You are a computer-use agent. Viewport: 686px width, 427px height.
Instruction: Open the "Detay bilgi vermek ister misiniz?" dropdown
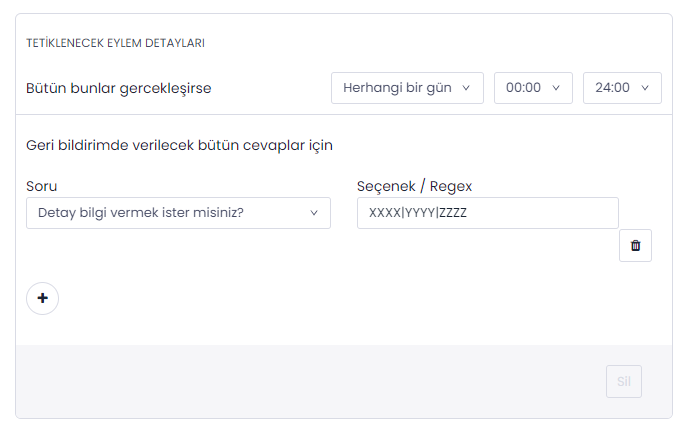pos(178,213)
